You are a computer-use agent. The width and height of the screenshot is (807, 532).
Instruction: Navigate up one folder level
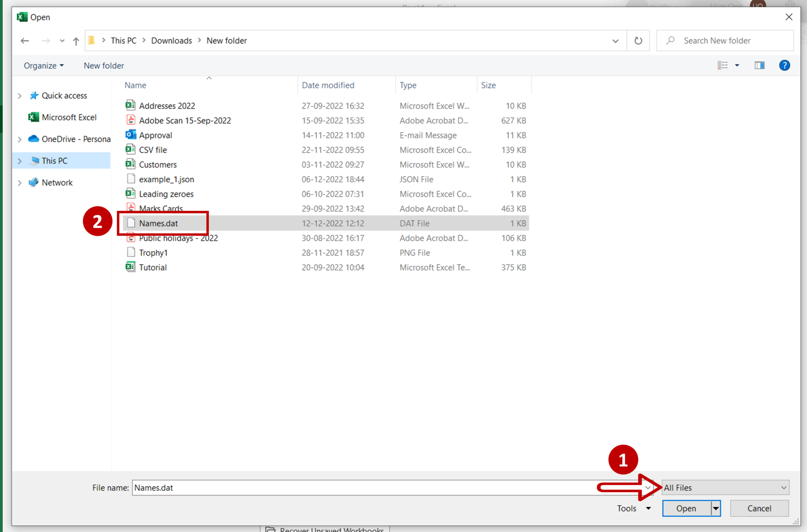(x=75, y=40)
